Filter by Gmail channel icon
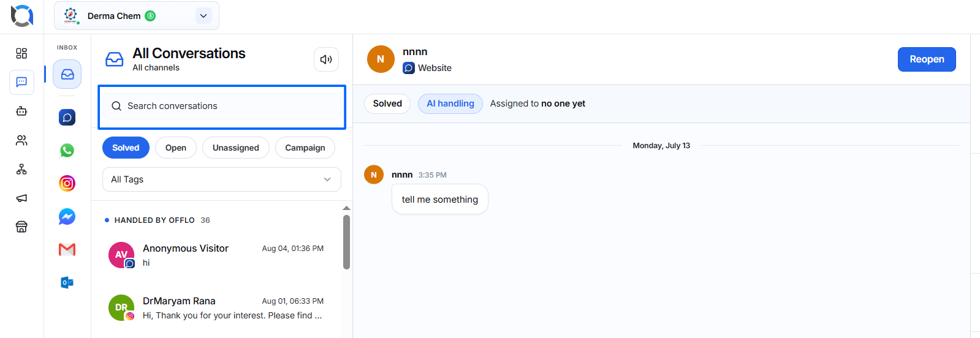 point(67,249)
